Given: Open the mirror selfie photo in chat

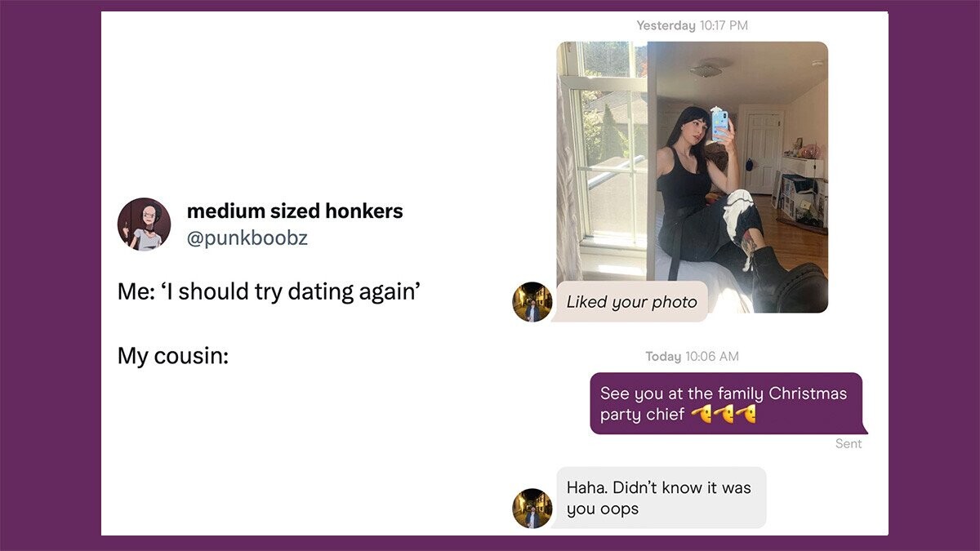Looking at the screenshot, I should 693,177.
